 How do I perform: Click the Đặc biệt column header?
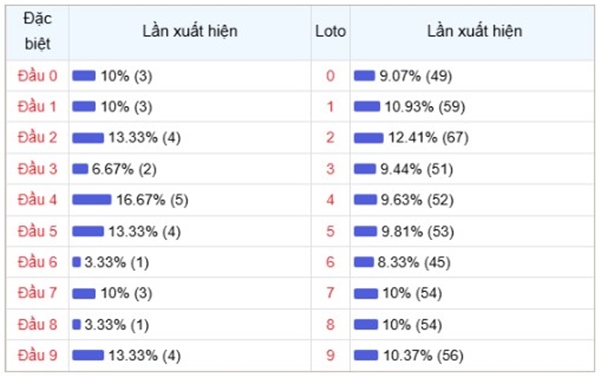38,31
